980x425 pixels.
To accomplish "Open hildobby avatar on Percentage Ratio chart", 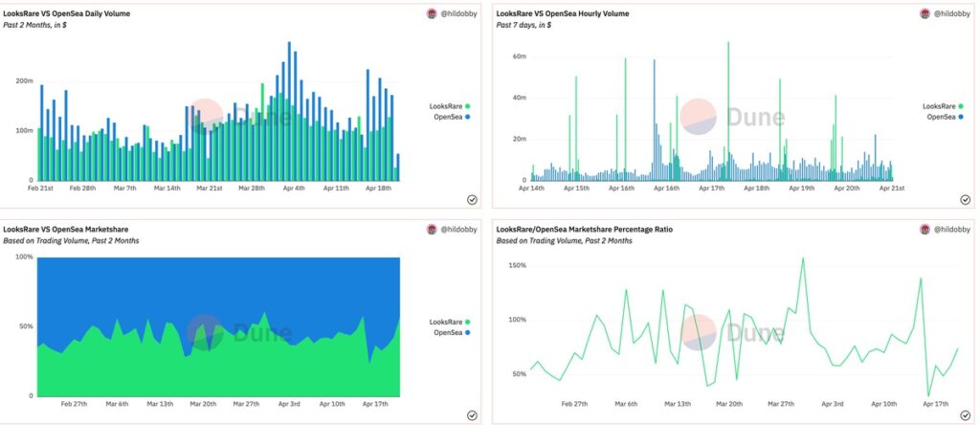I will point(925,230).
